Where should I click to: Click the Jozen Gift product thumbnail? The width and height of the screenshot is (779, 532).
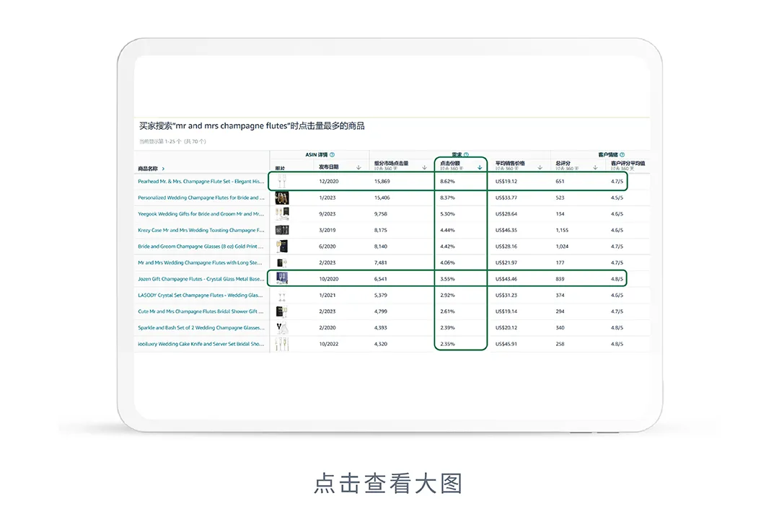[x=282, y=279]
